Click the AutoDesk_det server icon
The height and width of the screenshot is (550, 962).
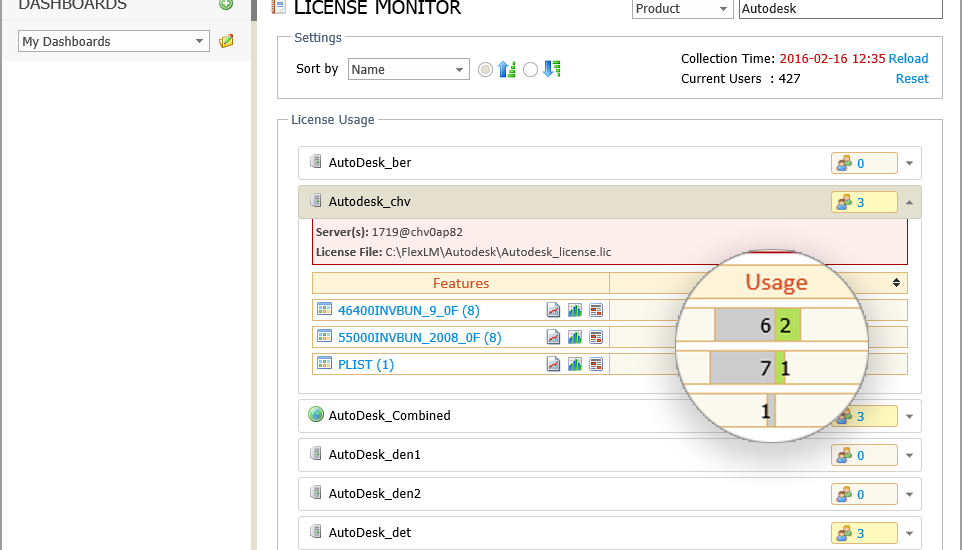[x=315, y=532]
